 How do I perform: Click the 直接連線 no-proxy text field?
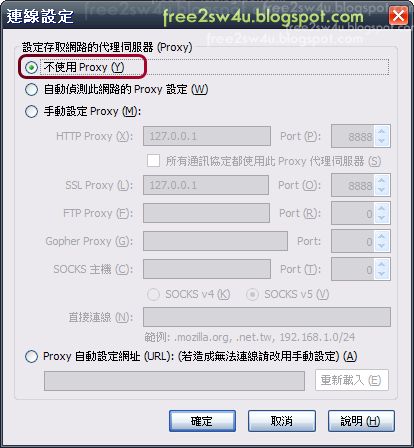[x=267, y=317]
